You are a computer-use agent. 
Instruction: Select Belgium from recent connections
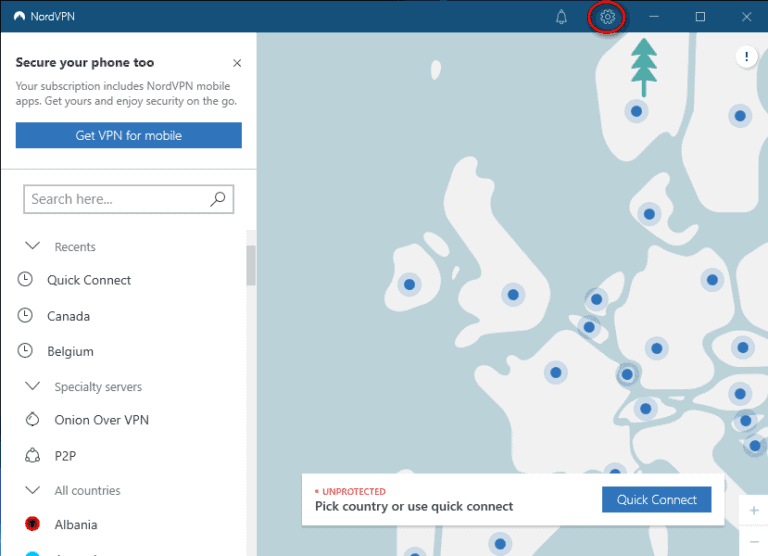pos(70,352)
